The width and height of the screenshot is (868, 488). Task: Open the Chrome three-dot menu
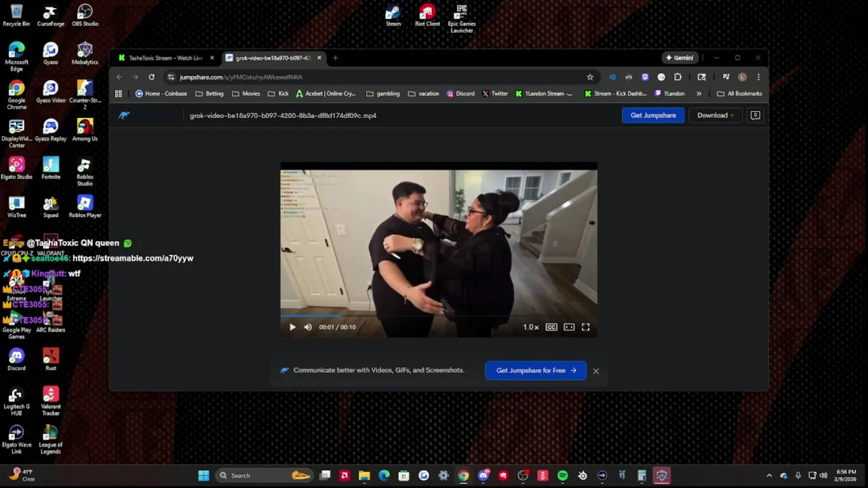tap(758, 77)
